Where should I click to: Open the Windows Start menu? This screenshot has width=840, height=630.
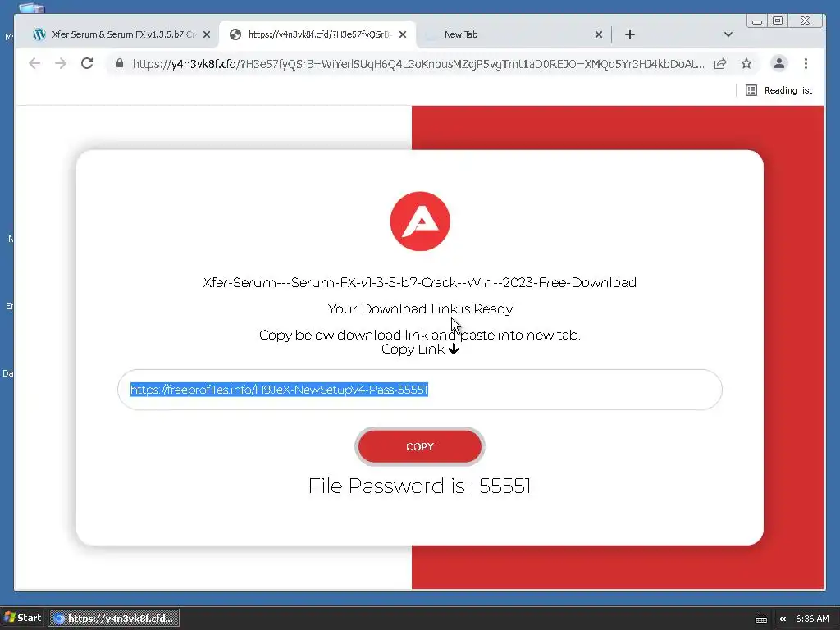[22, 619]
